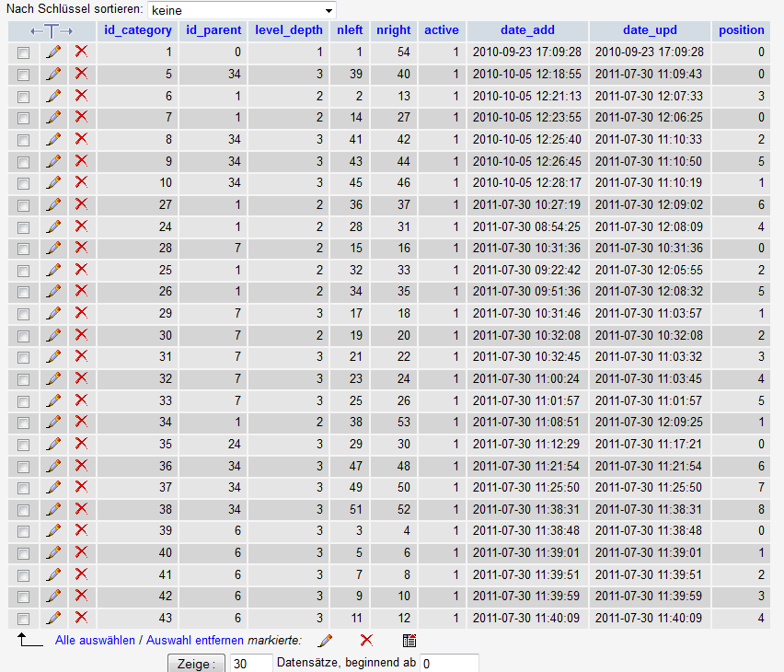Edit marked rows using bottom pencil icon
The height and width of the screenshot is (672, 784).
[325, 640]
